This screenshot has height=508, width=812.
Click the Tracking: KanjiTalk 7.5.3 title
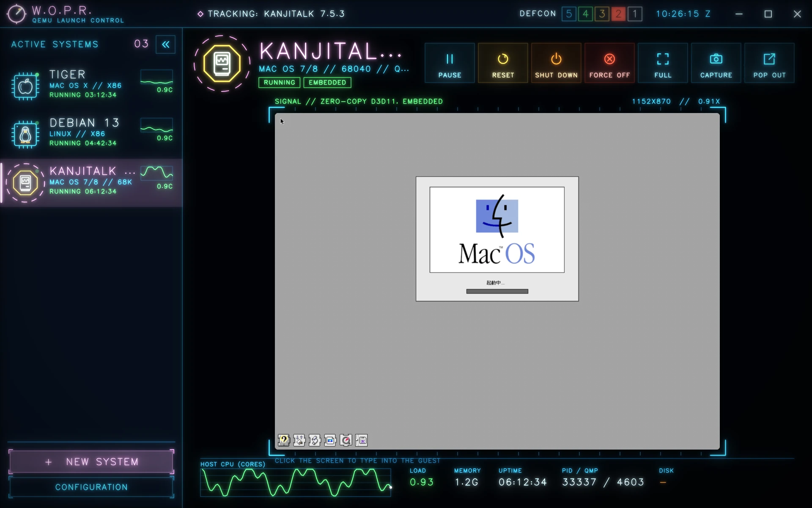point(276,14)
